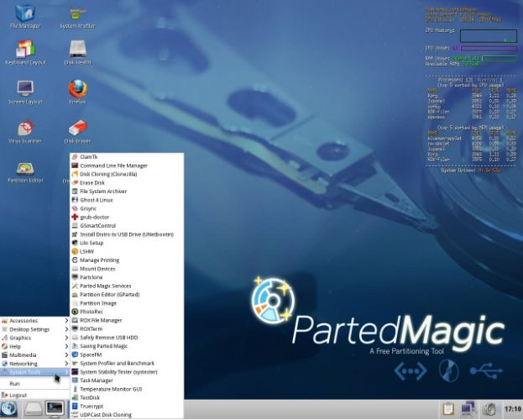
Task: Open the terminal monitor icon in taskbar
Action: 55,408
